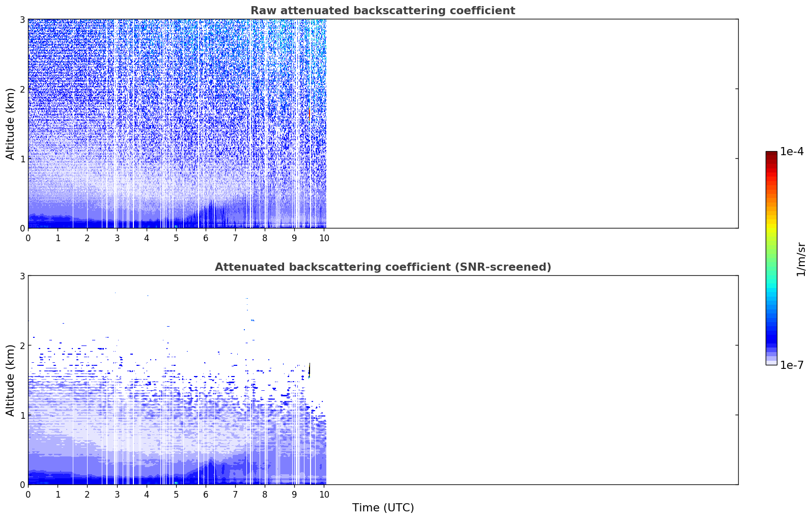Viewport: 812px width, 519px height.
Task: Click the top plot's 'Altitude (km)' label
Action: point(11,124)
